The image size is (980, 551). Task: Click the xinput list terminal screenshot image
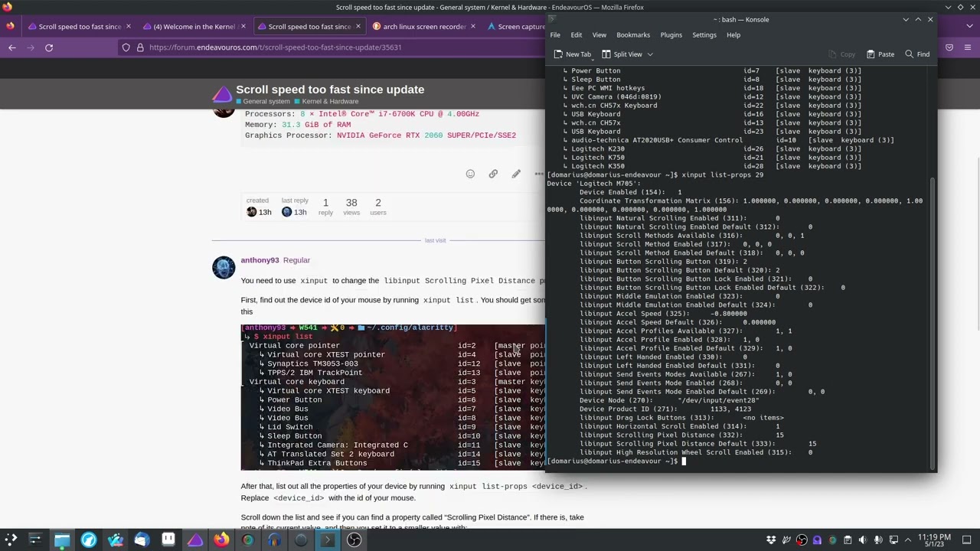click(393, 396)
